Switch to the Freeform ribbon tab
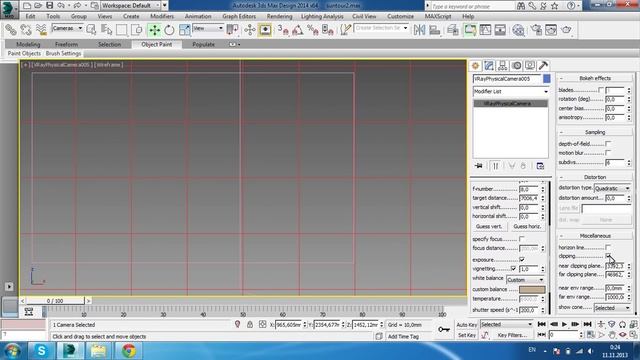 click(x=67, y=44)
